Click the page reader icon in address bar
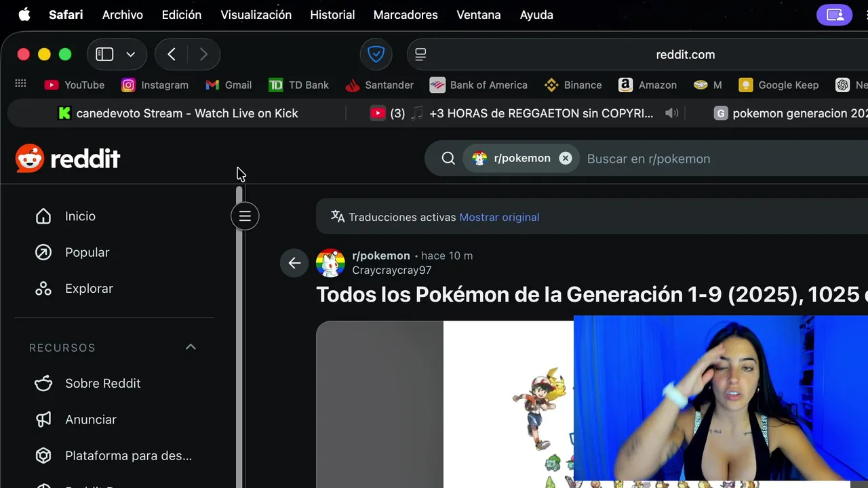The height and width of the screenshot is (488, 868). (420, 54)
